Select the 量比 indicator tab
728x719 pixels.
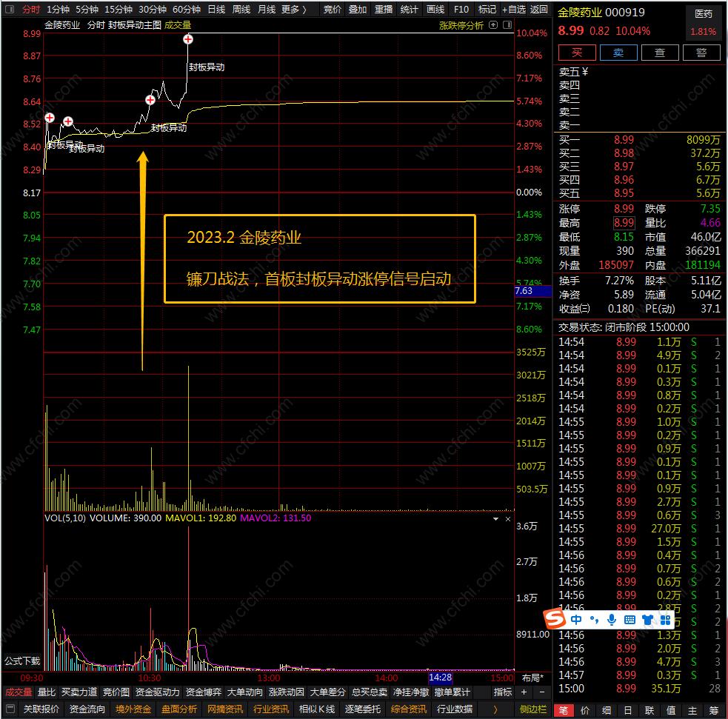tap(47, 692)
